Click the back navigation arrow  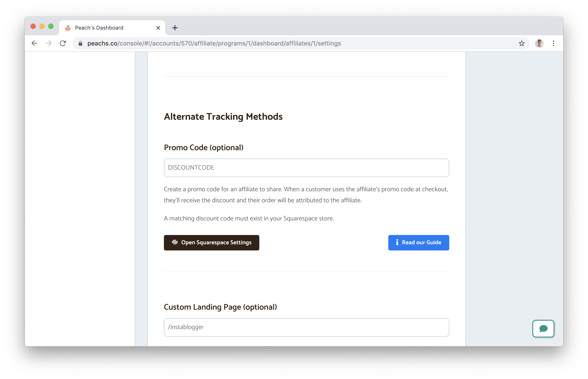(34, 43)
